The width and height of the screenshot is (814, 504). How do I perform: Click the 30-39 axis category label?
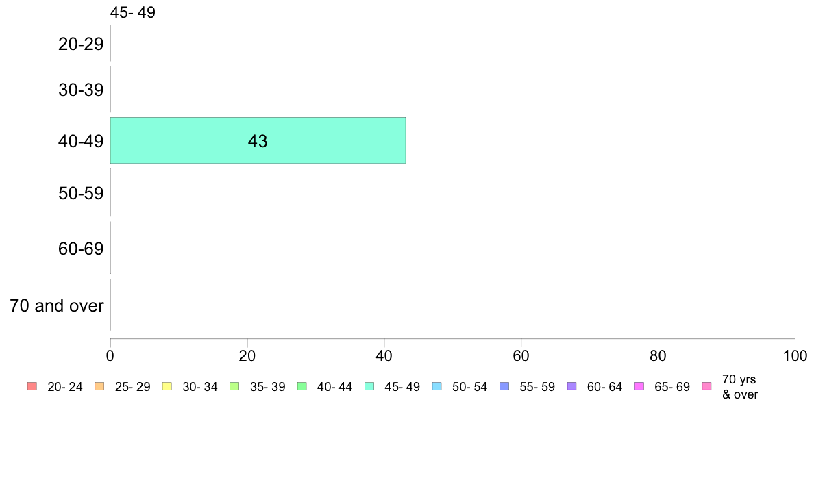point(81,90)
